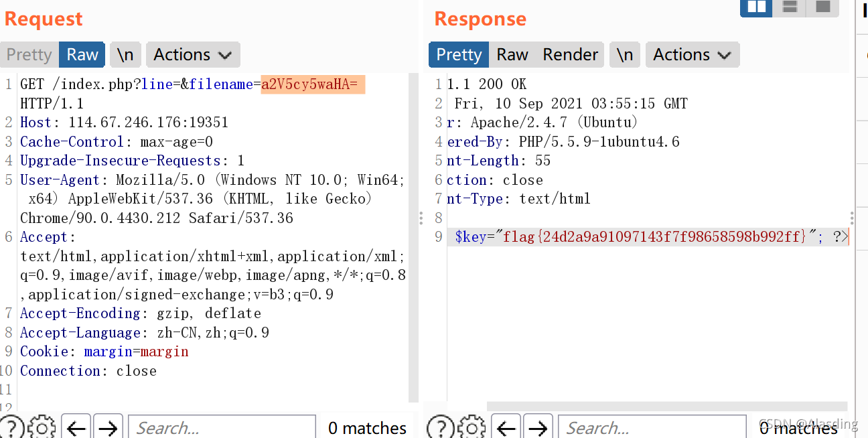Open Response panel search settings gear
868x438 pixels.
point(472,428)
